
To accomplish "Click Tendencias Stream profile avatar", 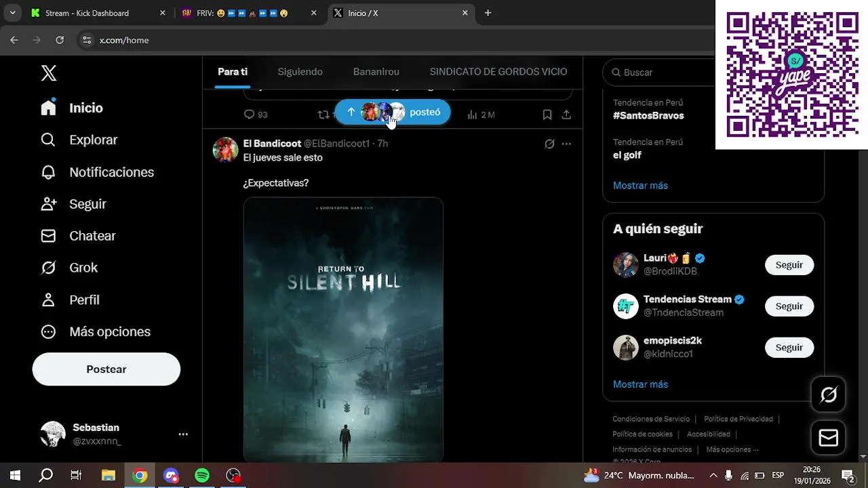I will (626, 306).
